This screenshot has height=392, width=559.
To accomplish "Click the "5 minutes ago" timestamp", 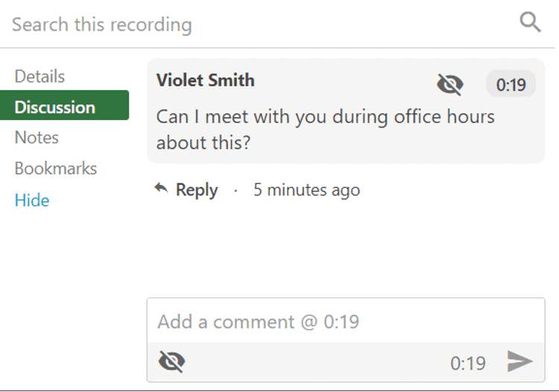I will point(306,190).
